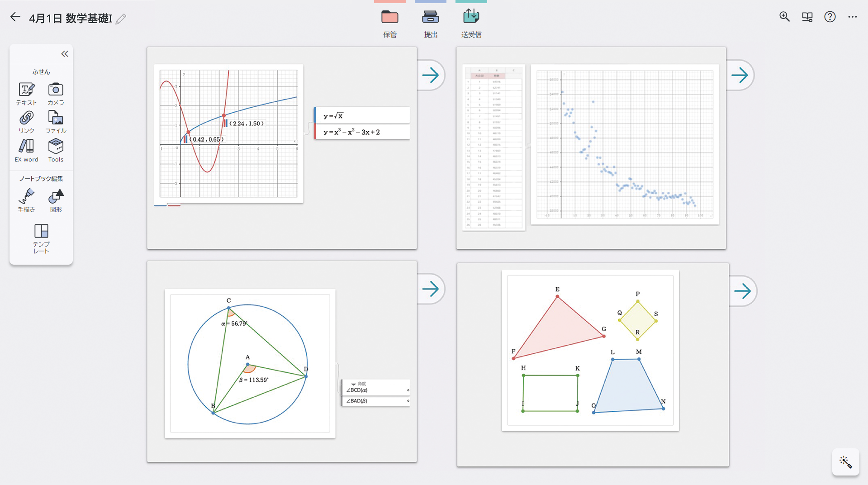
Task: Open the Tools box icon
Action: coord(56,150)
